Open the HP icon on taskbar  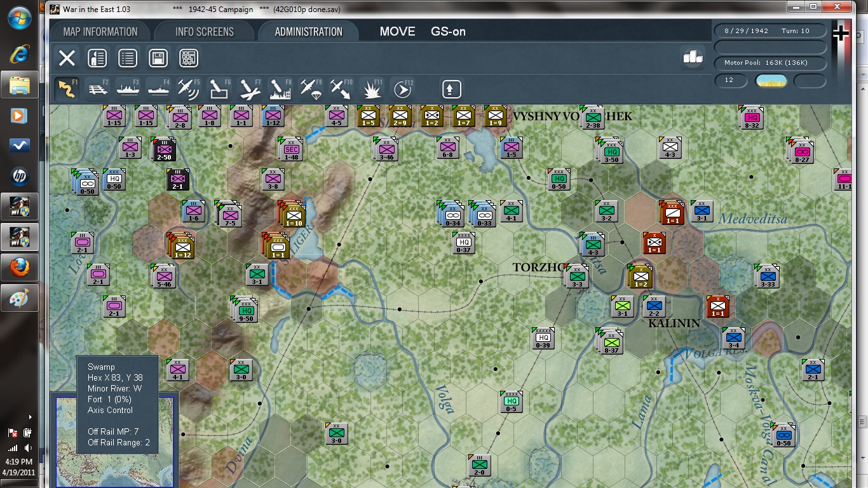20,176
